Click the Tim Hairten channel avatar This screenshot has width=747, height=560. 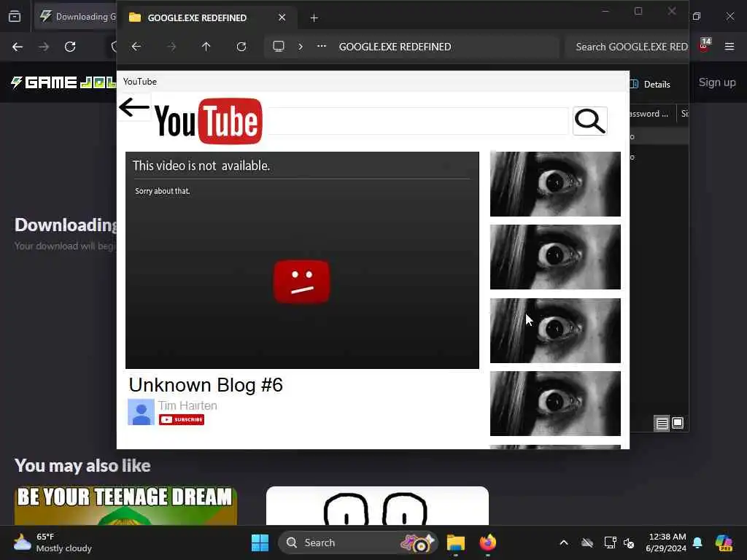pyautogui.click(x=141, y=412)
